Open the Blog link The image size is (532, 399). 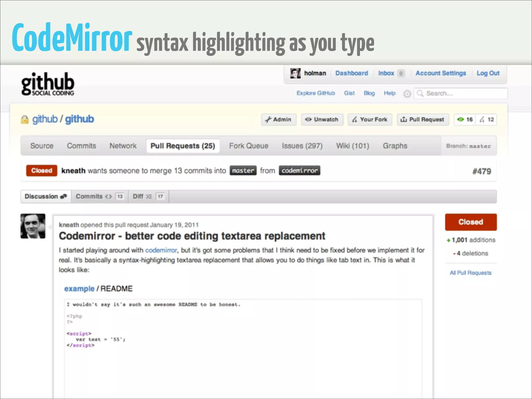[369, 93]
